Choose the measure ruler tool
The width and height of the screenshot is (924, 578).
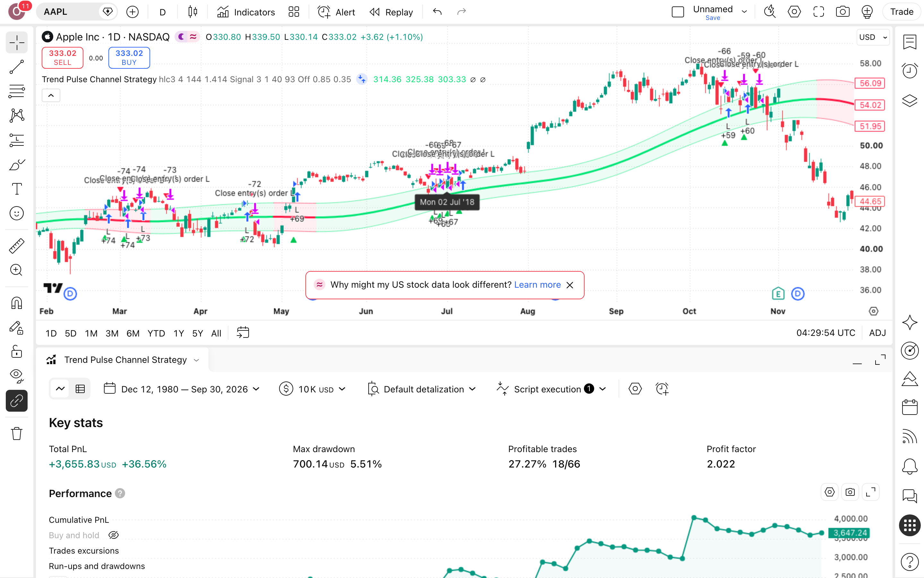(x=16, y=246)
